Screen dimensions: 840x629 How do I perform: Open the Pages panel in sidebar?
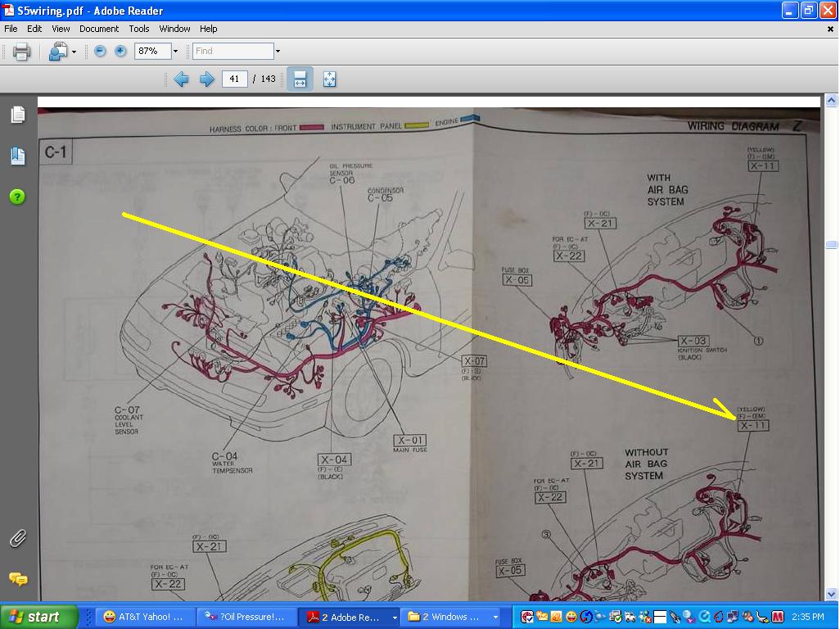[x=18, y=115]
